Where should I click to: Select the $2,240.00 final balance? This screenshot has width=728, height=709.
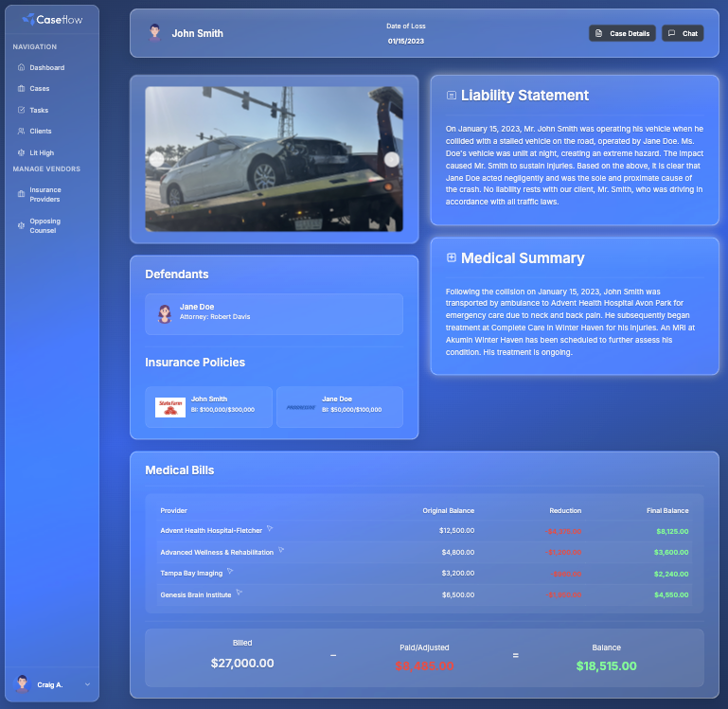[671, 574]
